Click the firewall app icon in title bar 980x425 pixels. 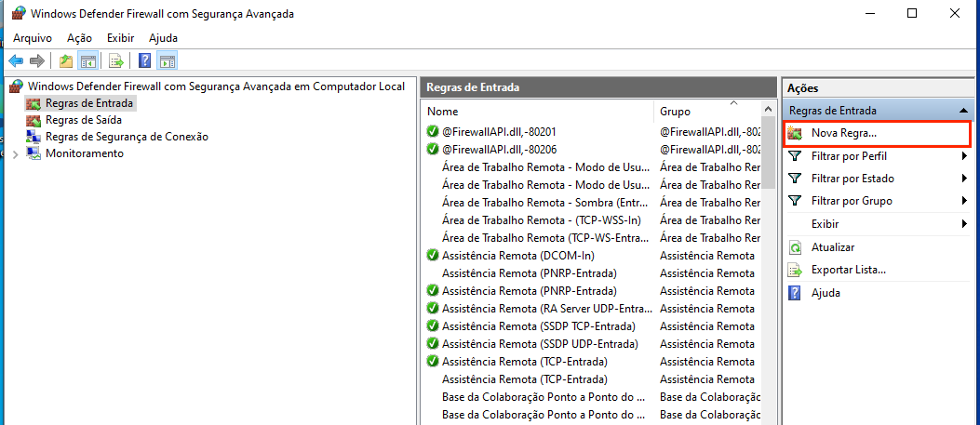(18, 13)
